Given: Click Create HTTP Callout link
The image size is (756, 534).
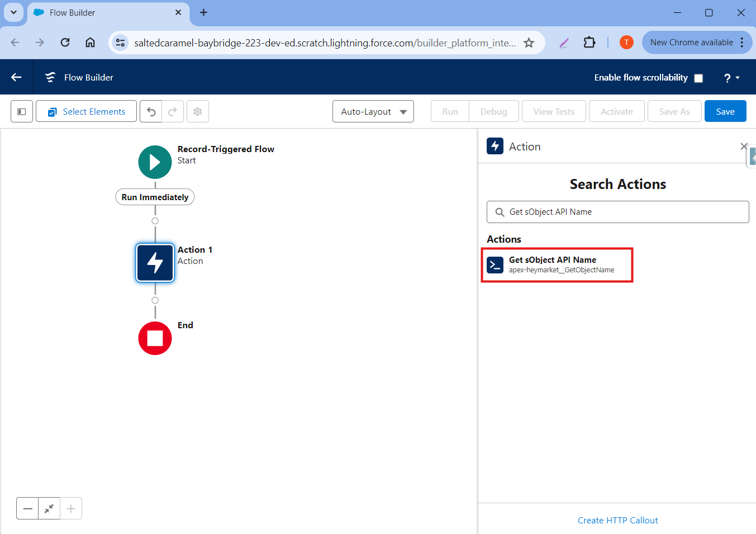Looking at the screenshot, I should [x=617, y=520].
